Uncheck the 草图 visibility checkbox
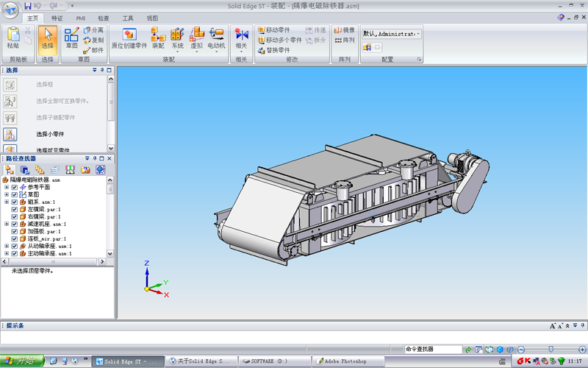 14,194
